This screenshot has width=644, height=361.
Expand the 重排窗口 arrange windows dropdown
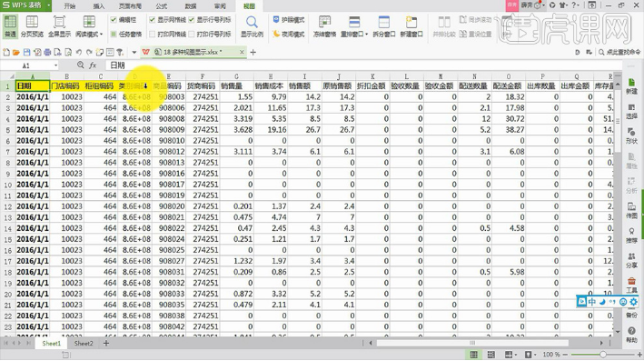(366, 35)
